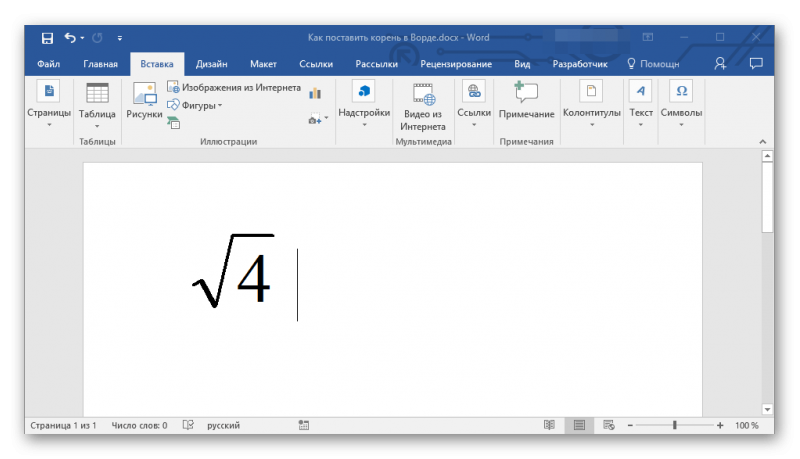Select the Вставка tab

coord(157,64)
